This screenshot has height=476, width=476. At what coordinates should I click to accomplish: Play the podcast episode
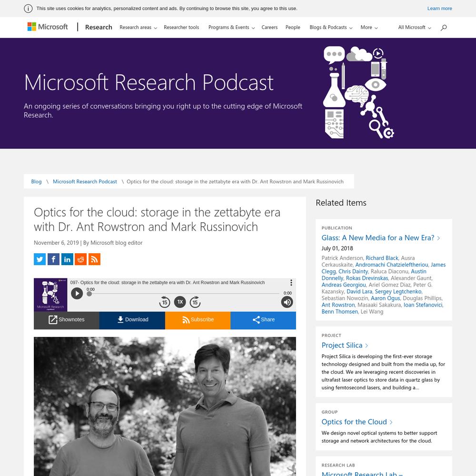point(77,294)
